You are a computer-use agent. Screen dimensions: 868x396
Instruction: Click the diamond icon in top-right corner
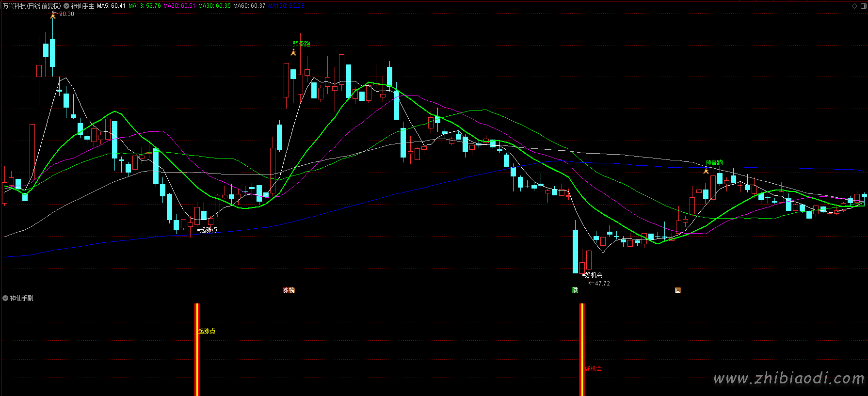coord(854,6)
